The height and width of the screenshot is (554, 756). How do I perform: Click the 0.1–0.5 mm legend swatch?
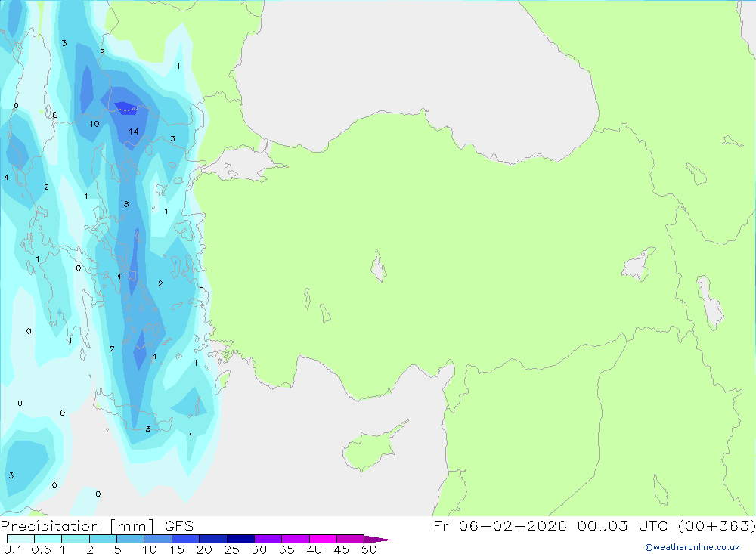[x=20, y=539]
